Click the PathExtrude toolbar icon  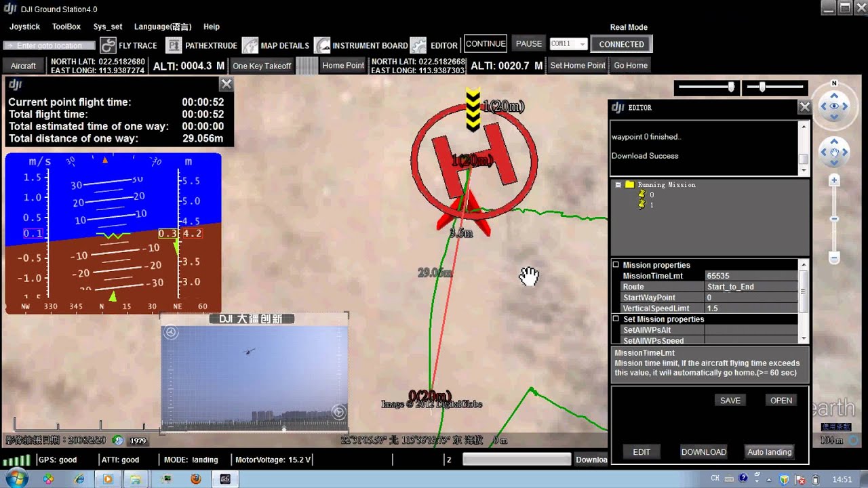coord(174,45)
